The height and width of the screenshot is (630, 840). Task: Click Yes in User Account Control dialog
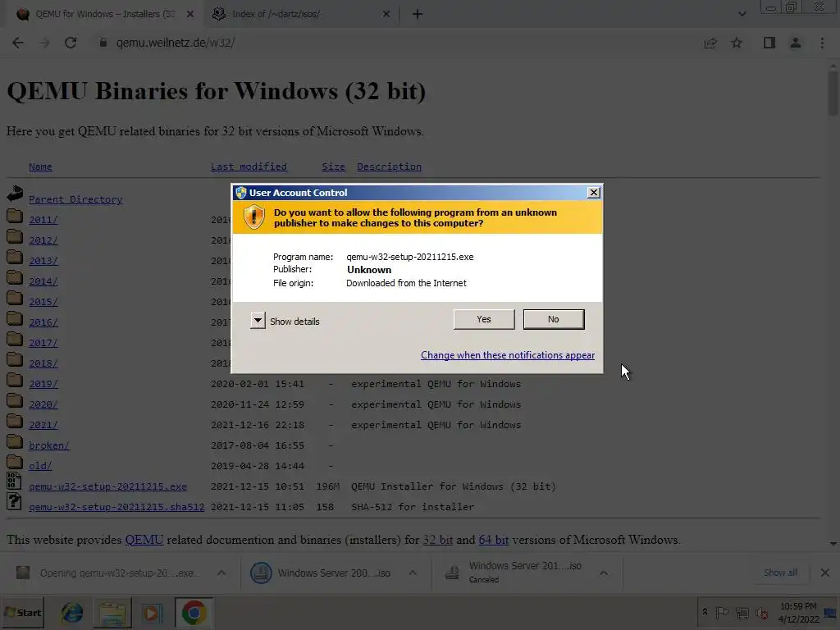pos(484,319)
